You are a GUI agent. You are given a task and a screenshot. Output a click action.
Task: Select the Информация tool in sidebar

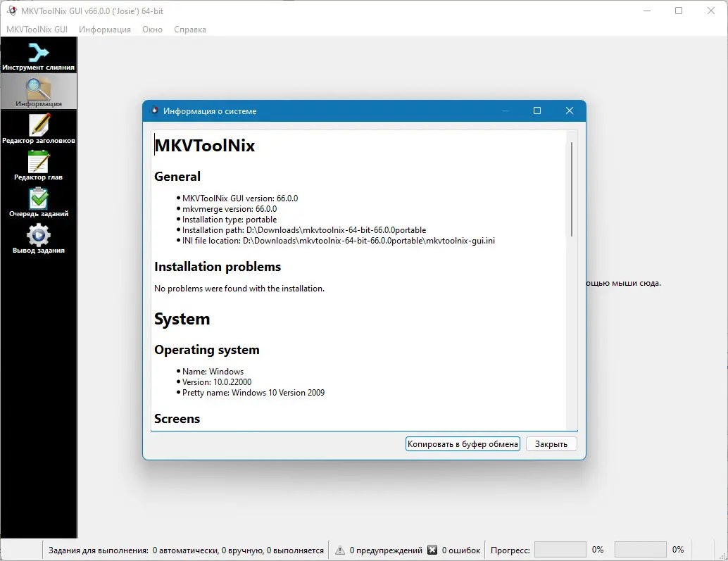pos(39,92)
